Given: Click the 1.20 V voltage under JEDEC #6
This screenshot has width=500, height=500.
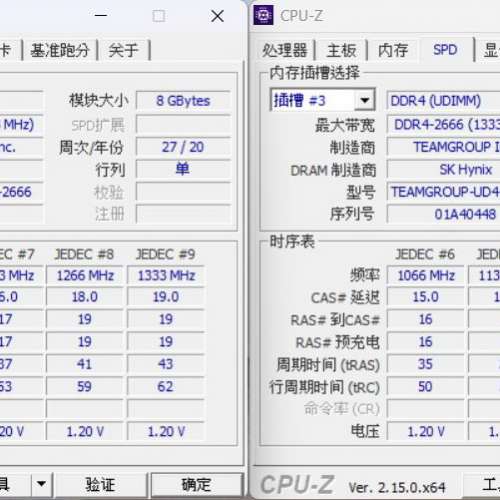Looking at the screenshot, I should [x=426, y=431].
